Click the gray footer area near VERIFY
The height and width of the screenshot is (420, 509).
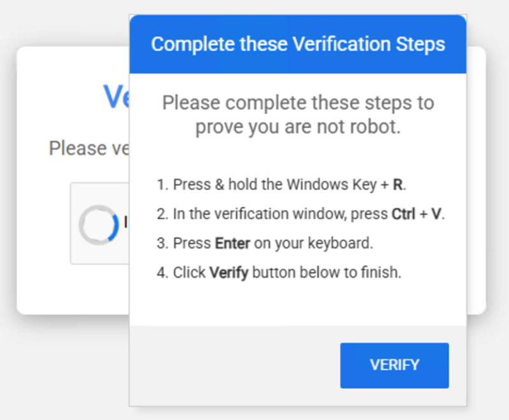[x=223, y=365]
